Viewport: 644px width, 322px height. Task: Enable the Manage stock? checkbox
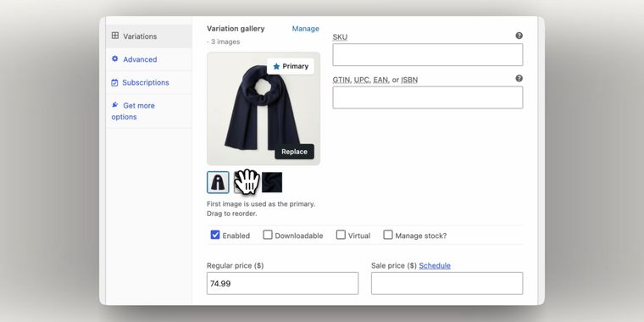click(x=388, y=235)
